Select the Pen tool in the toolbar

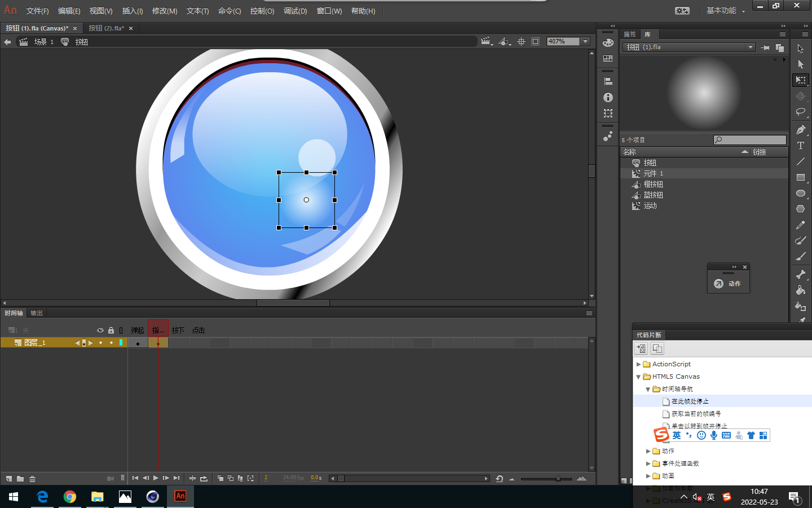[800, 130]
